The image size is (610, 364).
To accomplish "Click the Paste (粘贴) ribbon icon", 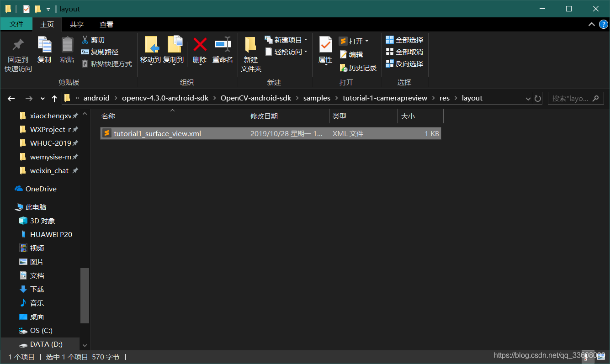I will click(67, 45).
